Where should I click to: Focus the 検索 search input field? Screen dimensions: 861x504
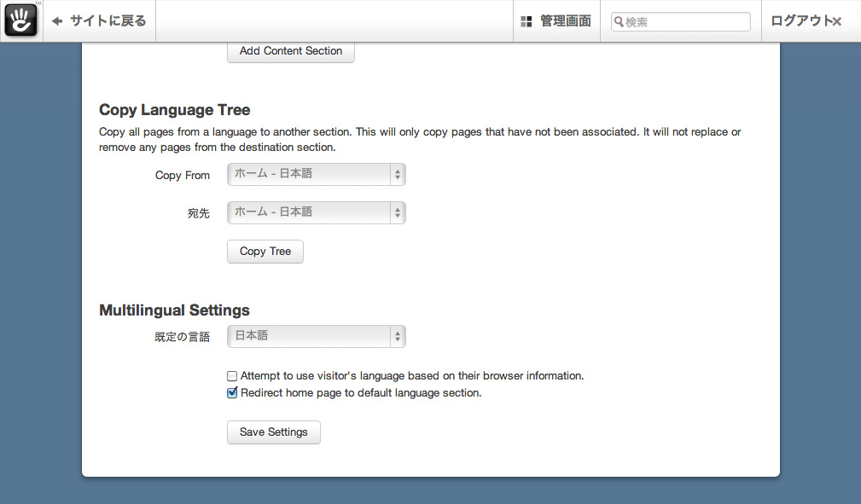685,22
